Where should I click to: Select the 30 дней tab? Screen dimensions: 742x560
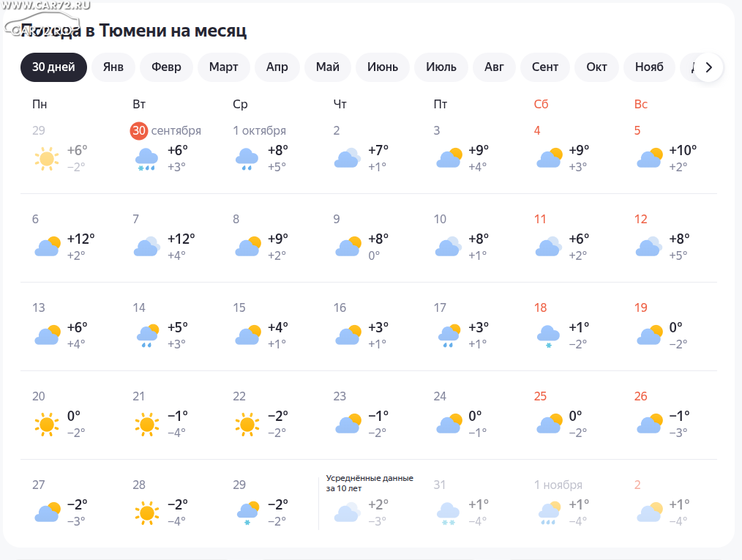pos(53,67)
